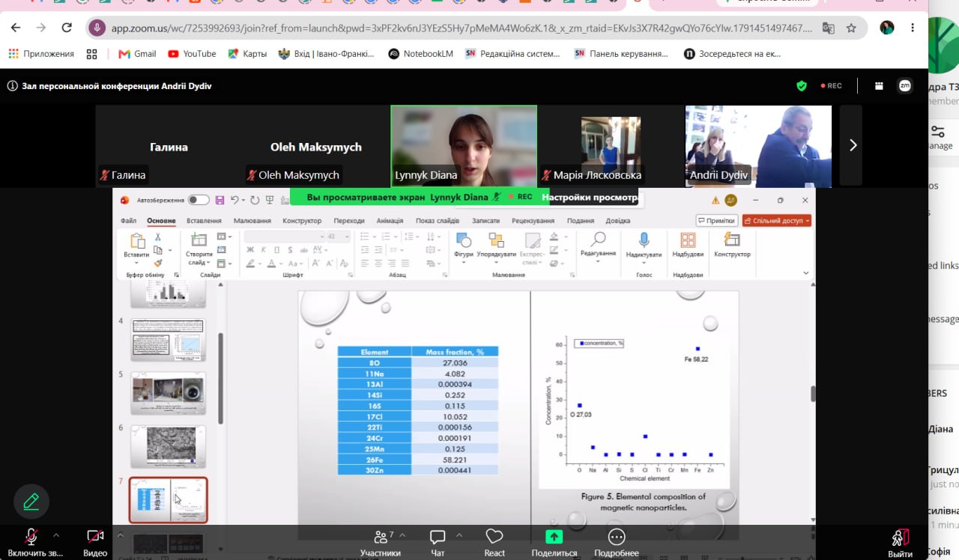Open Gmail bookmark in browser bar

click(x=138, y=54)
